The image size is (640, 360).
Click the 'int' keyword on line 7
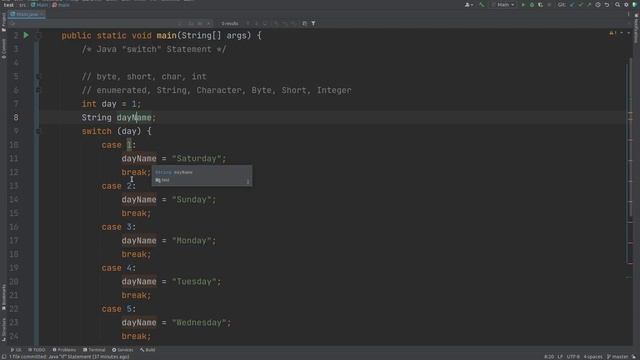(89, 104)
